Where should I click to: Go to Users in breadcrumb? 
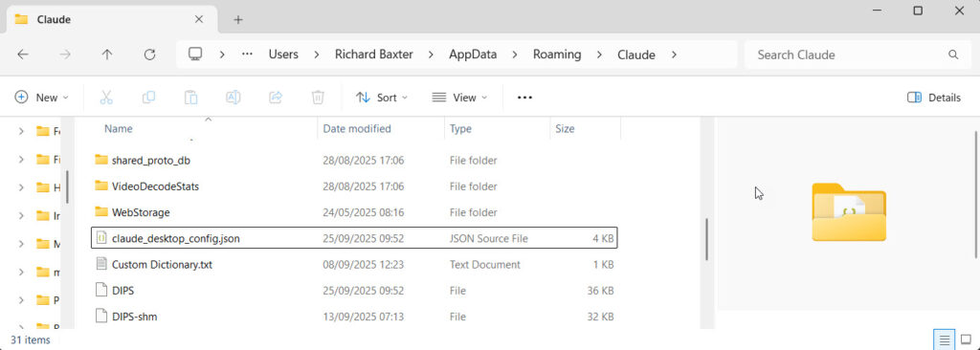(x=283, y=55)
